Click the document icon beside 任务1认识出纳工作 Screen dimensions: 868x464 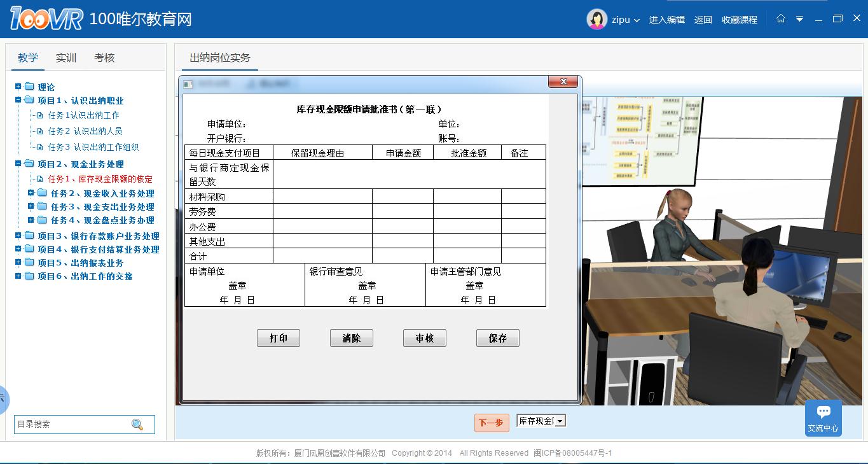tap(40, 115)
